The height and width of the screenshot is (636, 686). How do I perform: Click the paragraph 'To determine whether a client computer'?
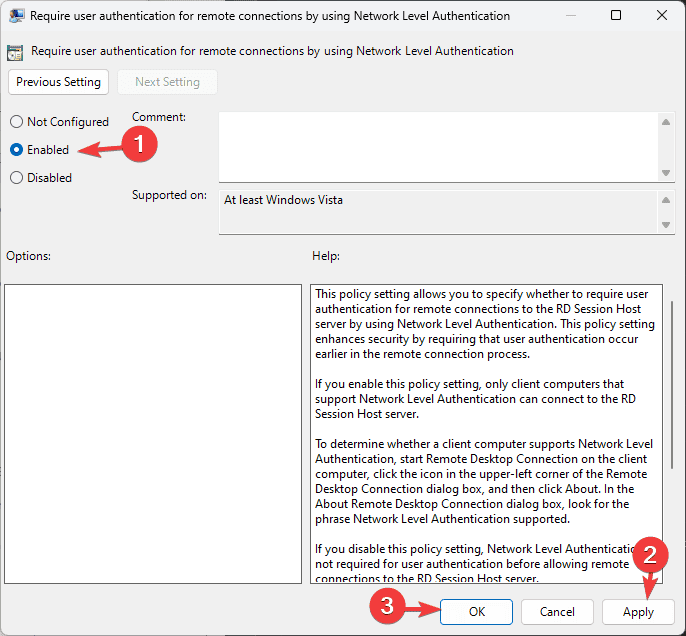tap(484, 481)
